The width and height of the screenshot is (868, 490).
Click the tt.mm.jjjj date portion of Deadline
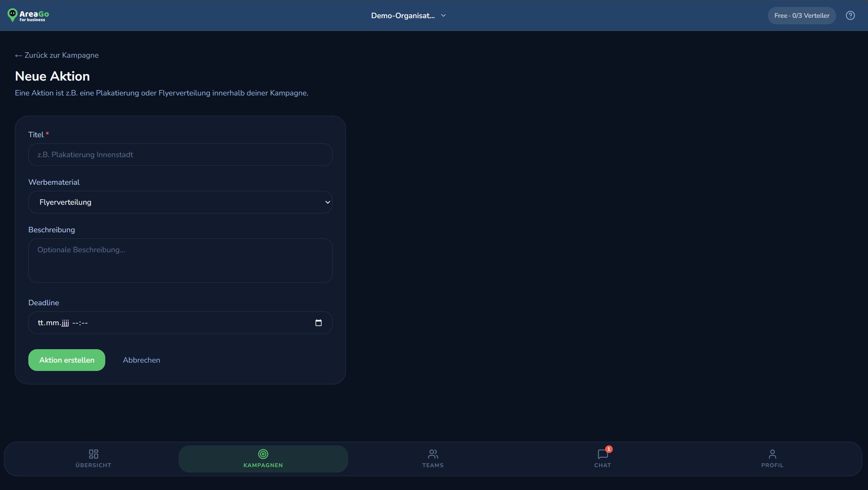click(53, 323)
